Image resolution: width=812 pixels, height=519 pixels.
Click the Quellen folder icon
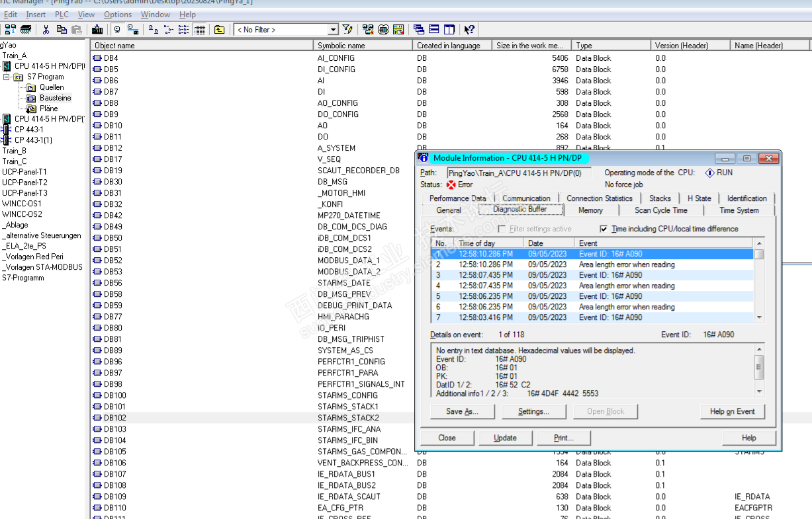31,87
